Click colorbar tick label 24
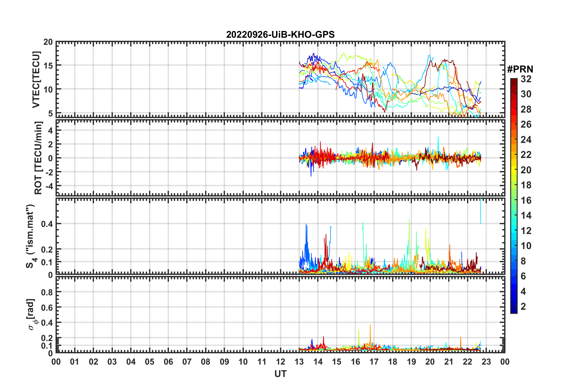 pyautogui.click(x=526, y=140)
